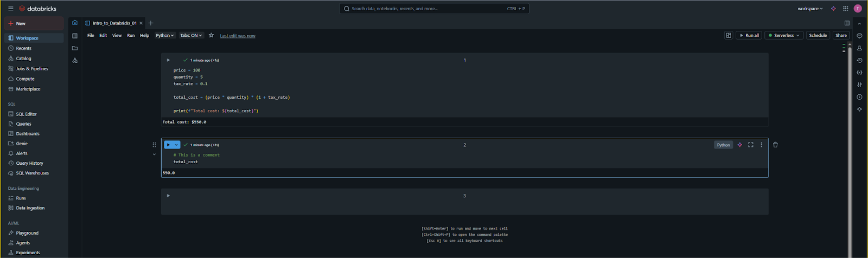
Task: Expand cell 2 to full screen
Action: [751, 145]
